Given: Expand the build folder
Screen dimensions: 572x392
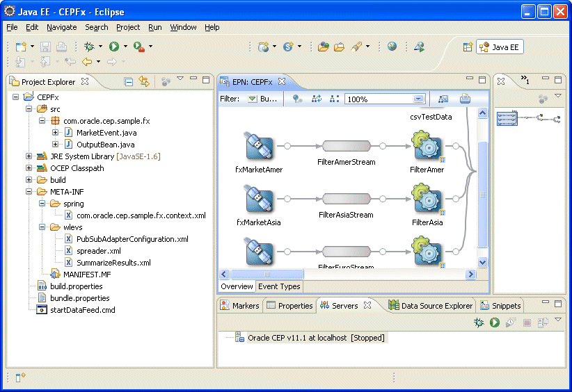Looking at the screenshot, I should pyautogui.click(x=29, y=179).
